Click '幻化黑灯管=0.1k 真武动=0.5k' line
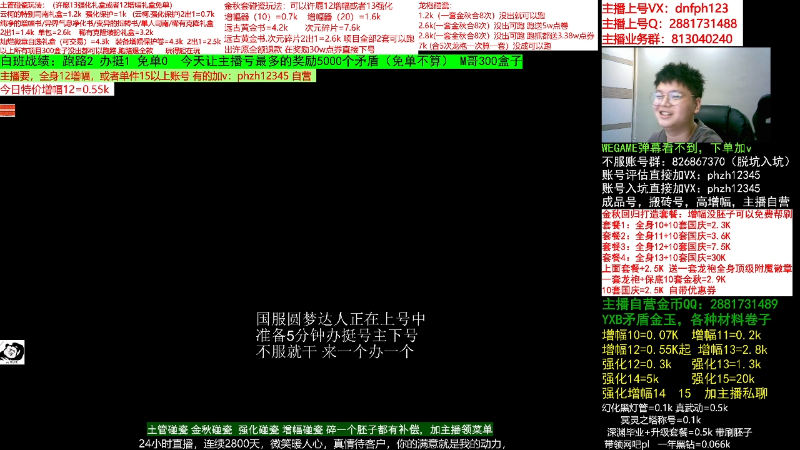The height and width of the screenshot is (450, 800). pos(665,408)
